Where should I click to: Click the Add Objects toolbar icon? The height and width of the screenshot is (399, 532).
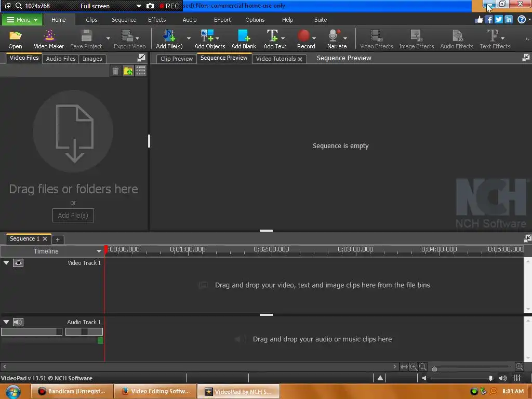[x=209, y=39]
